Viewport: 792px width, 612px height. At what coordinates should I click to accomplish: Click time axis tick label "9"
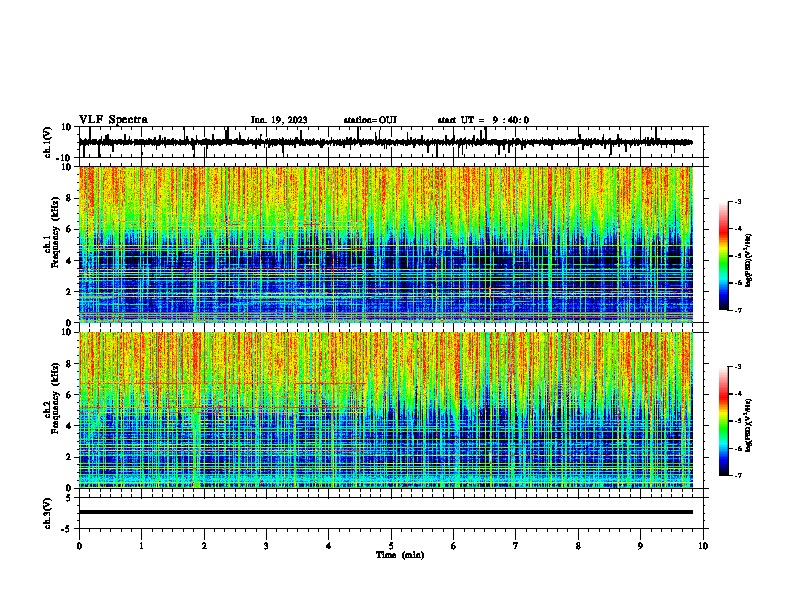pyautogui.click(x=640, y=546)
